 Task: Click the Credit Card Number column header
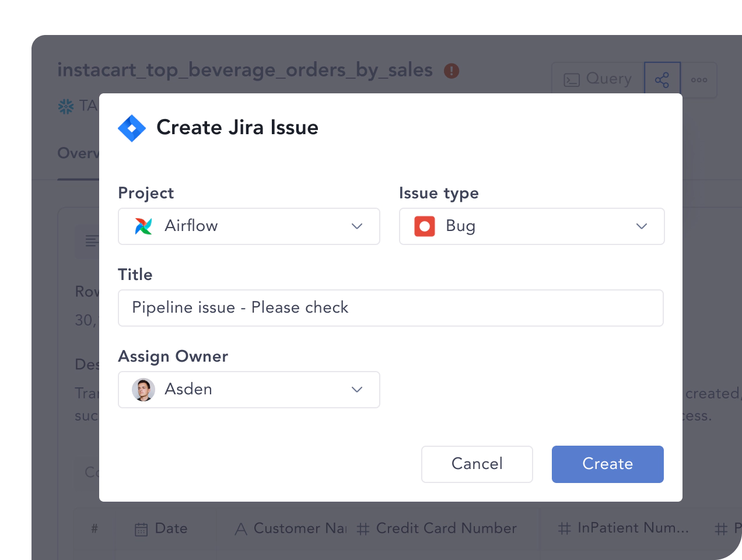point(437,528)
